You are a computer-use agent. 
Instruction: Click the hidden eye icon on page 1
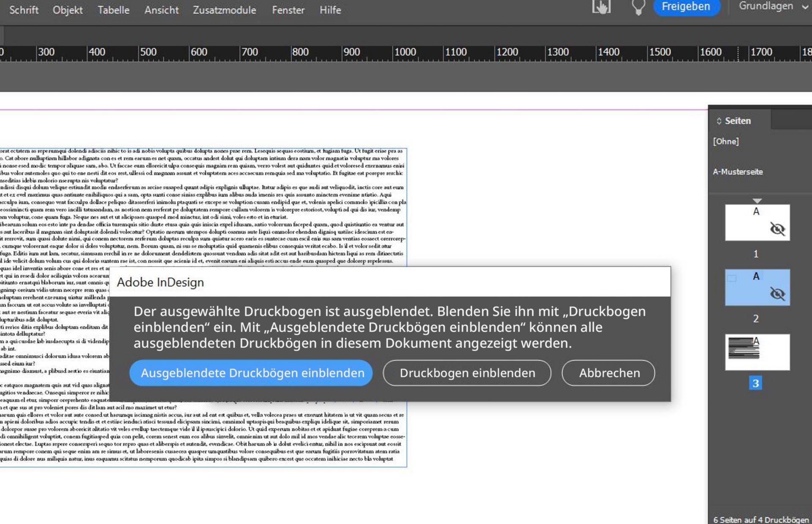[777, 229]
